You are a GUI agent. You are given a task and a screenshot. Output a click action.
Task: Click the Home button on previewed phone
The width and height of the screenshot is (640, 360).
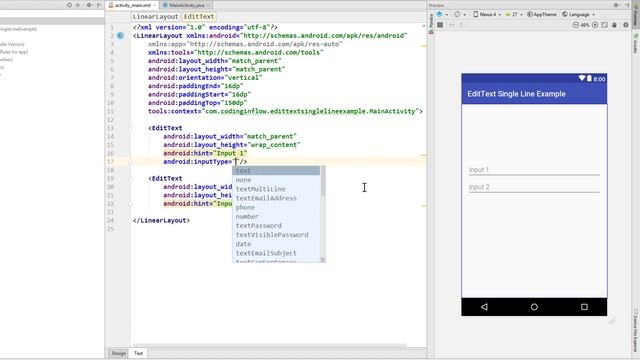point(534,307)
